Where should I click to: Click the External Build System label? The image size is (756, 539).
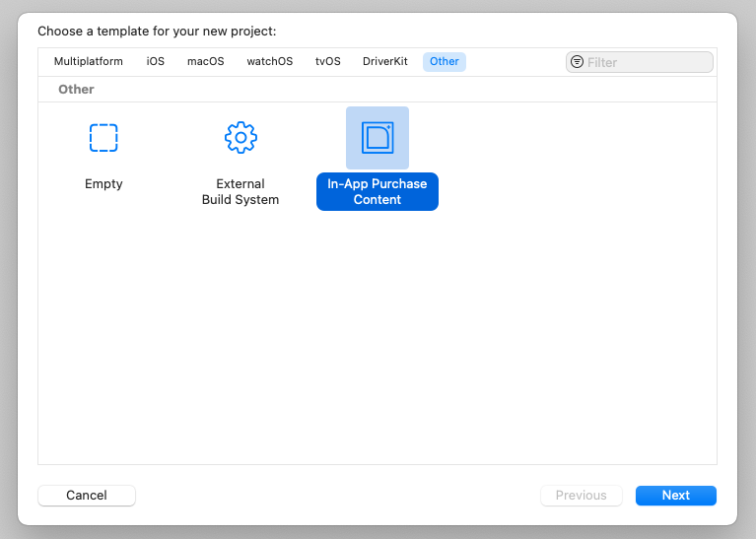click(x=241, y=191)
